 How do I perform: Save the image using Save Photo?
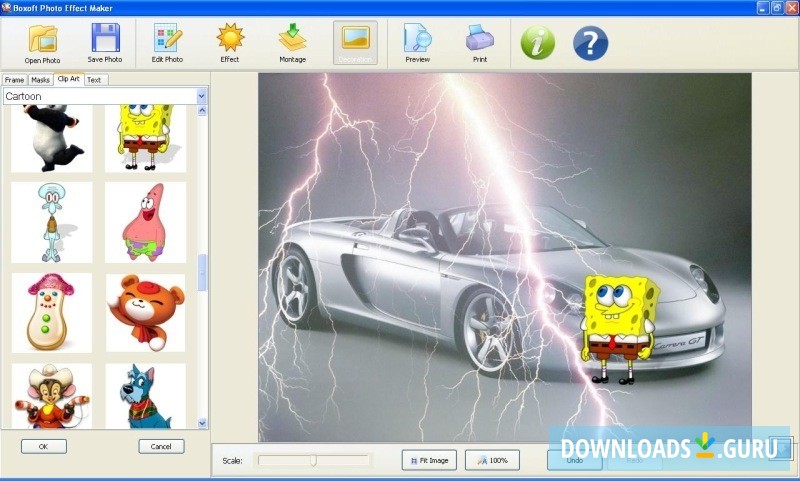[105, 43]
